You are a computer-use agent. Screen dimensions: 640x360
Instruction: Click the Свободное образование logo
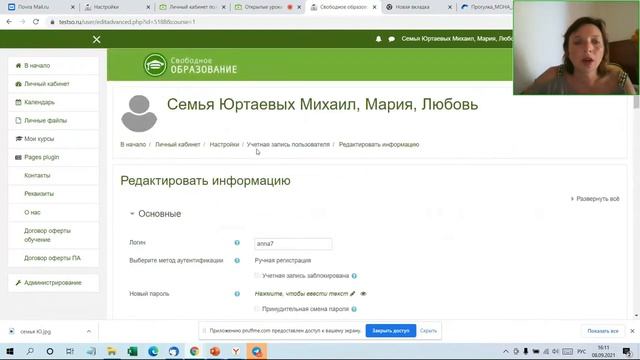click(190, 65)
